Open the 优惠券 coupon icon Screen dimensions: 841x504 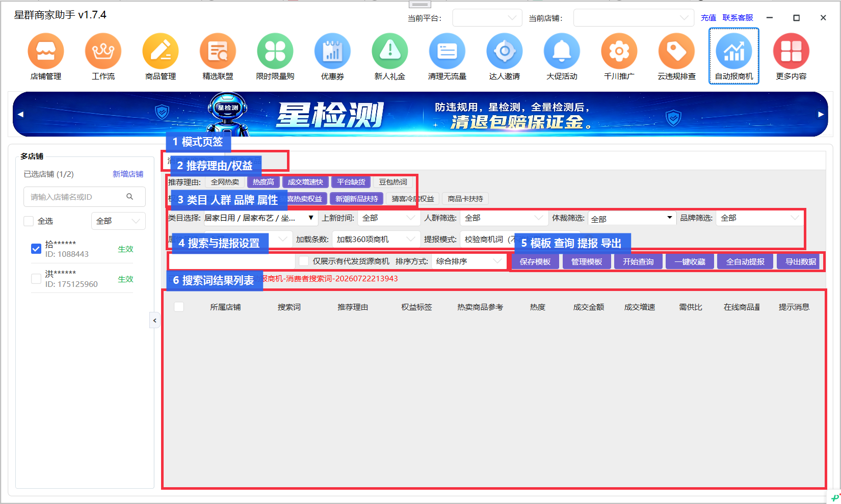pyautogui.click(x=332, y=51)
